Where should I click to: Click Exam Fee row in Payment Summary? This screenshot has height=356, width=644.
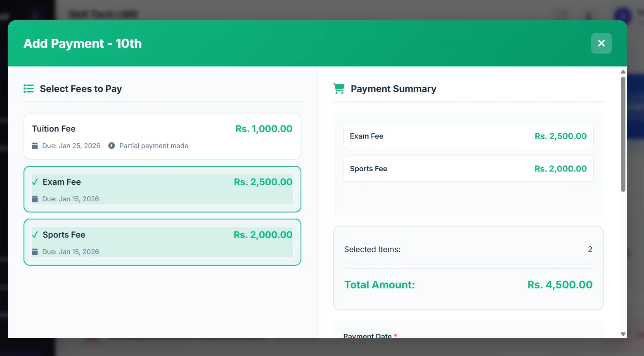[468, 136]
